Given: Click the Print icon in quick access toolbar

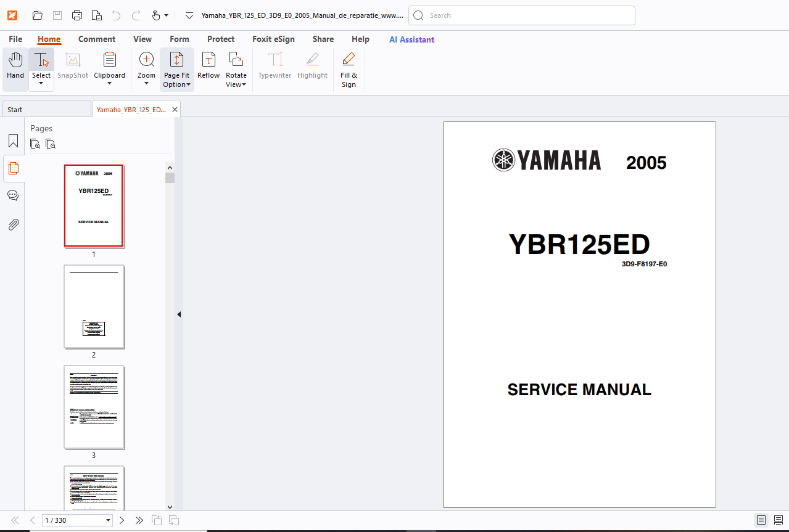Looking at the screenshot, I should [x=77, y=15].
